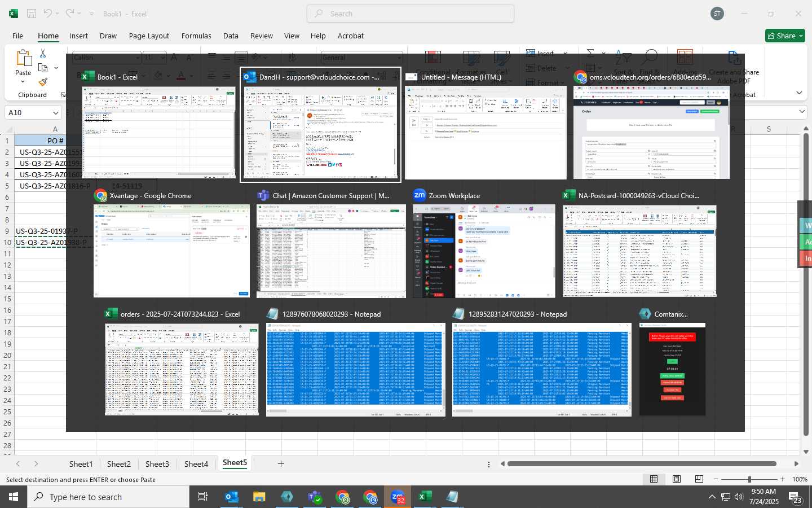This screenshot has width=812, height=508.
Task: Switch to 128976078068020293 - Notepad thumbnail
Action: pyautogui.click(x=355, y=362)
